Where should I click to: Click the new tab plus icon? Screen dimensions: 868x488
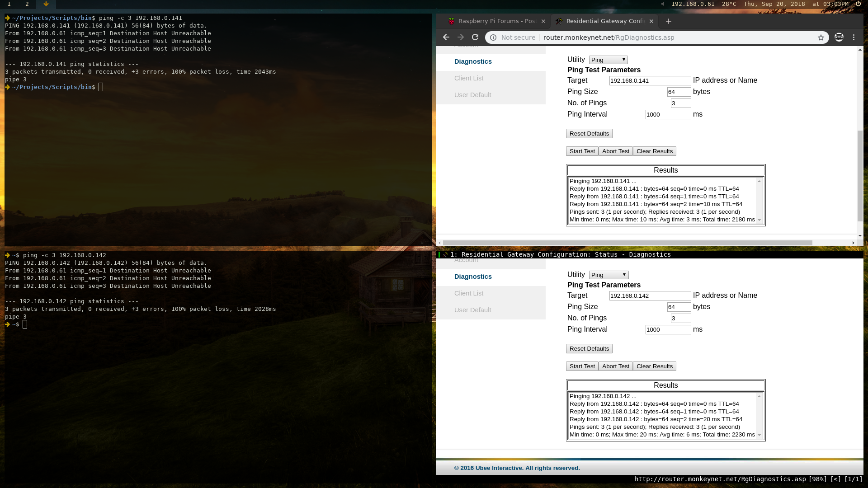click(x=669, y=21)
